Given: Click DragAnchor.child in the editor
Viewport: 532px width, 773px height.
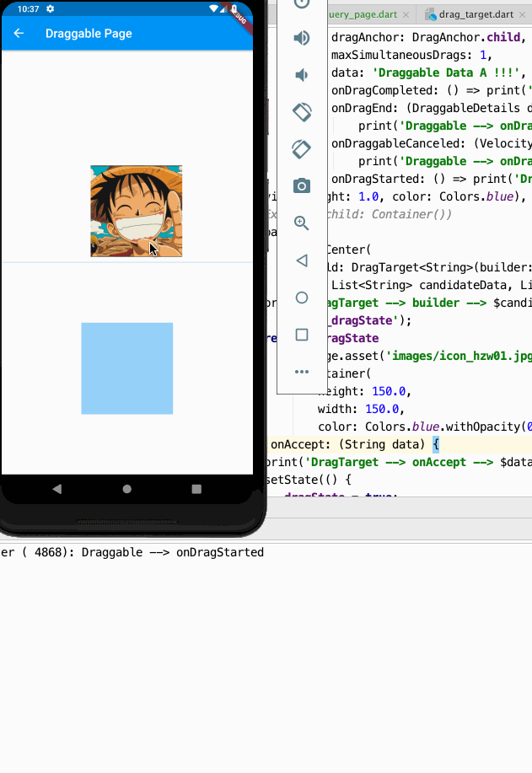Looking at the screenshot, I should (466, 37).
